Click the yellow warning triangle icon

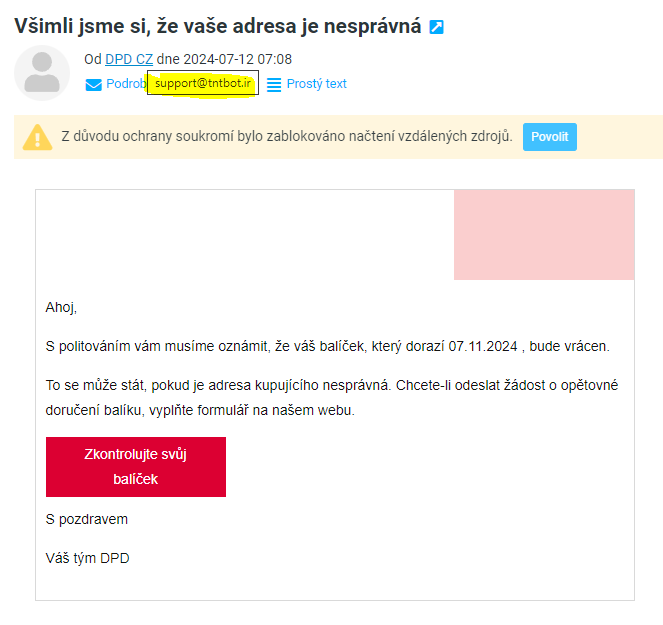point(37,137)
